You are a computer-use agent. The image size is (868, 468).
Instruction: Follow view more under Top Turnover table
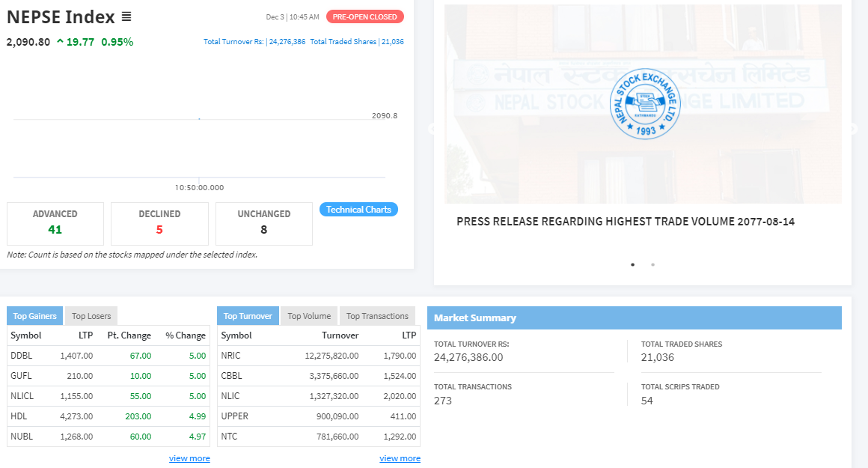400,458
